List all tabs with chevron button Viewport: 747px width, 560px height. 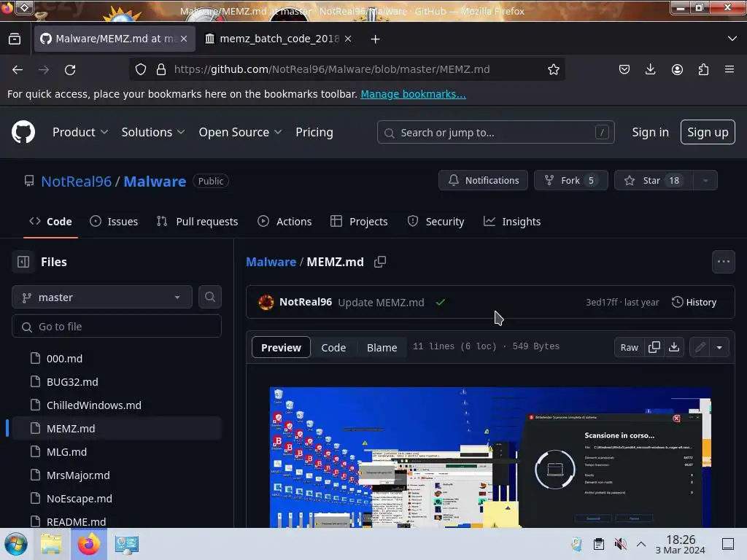pos(732,39)
